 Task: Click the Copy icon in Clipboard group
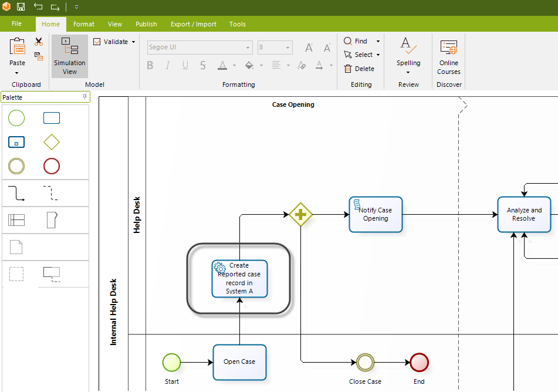click(39, 56)
